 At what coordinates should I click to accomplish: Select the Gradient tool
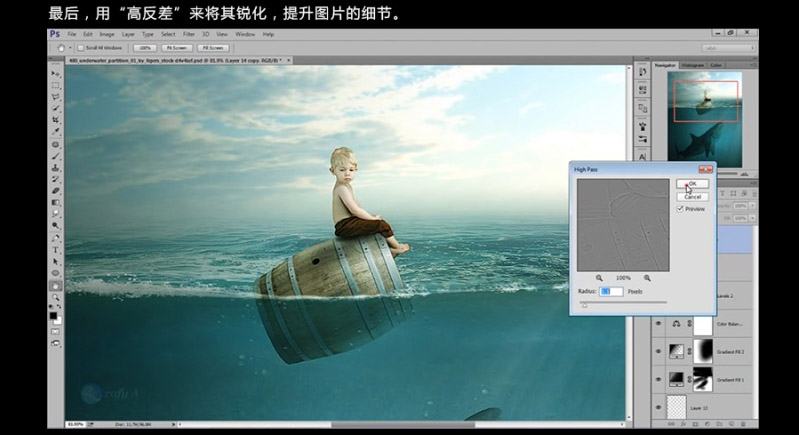pyautogui.click(x=56, y=202)
